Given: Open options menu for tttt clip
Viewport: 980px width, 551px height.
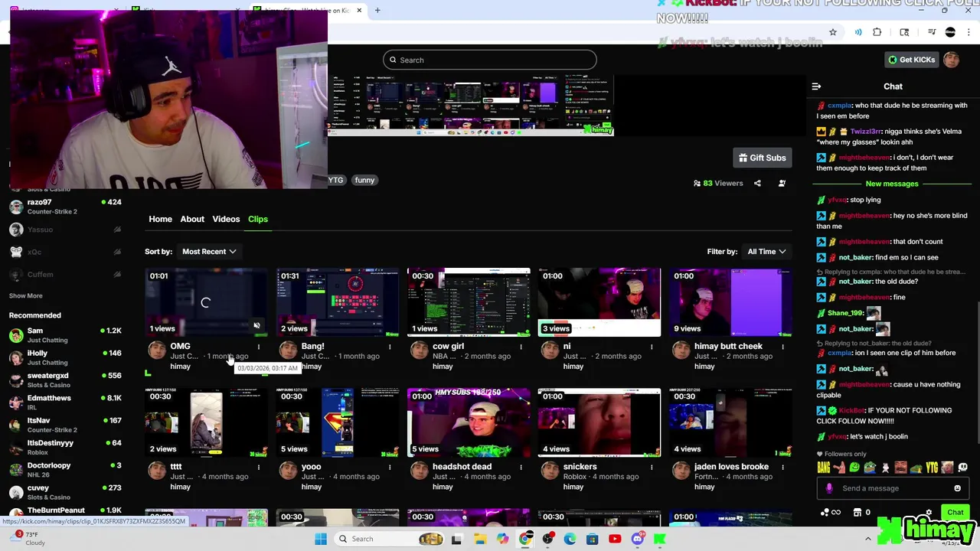Looking at the screenshot, I should pyautogui.click(x=259, y=467).
